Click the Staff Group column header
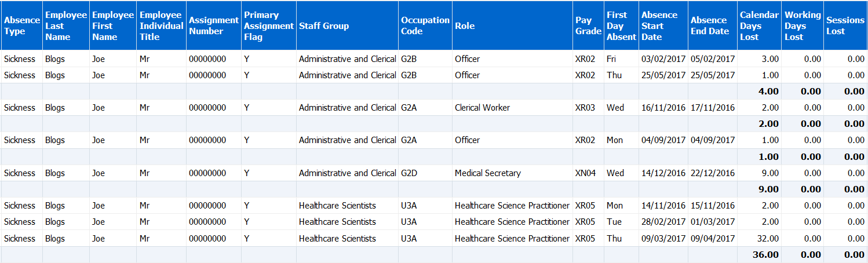The width and height of the screenshot is (868, 263). [324, 25]
